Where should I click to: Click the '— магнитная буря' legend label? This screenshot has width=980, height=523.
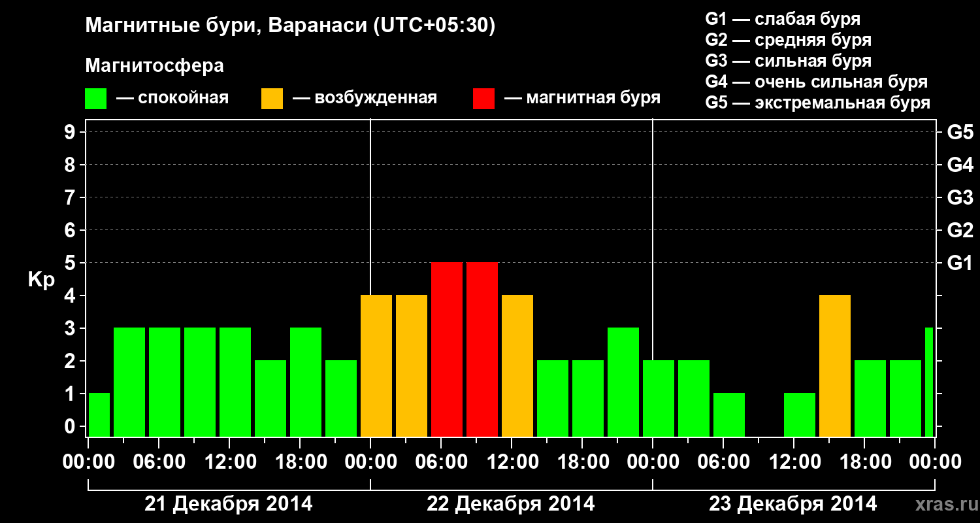click(583, 98)
